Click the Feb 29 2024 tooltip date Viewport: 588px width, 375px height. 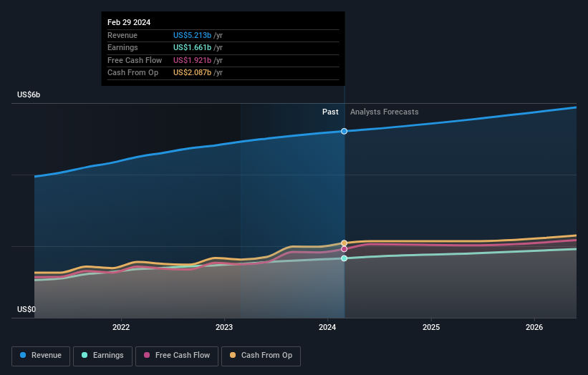(x=129, y=22)
